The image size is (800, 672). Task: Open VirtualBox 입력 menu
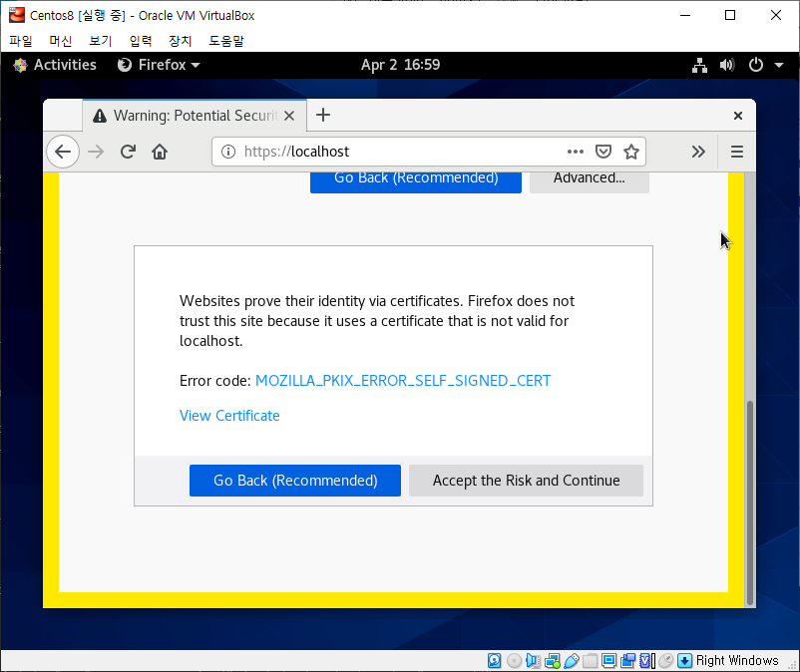tap(141, 41)
